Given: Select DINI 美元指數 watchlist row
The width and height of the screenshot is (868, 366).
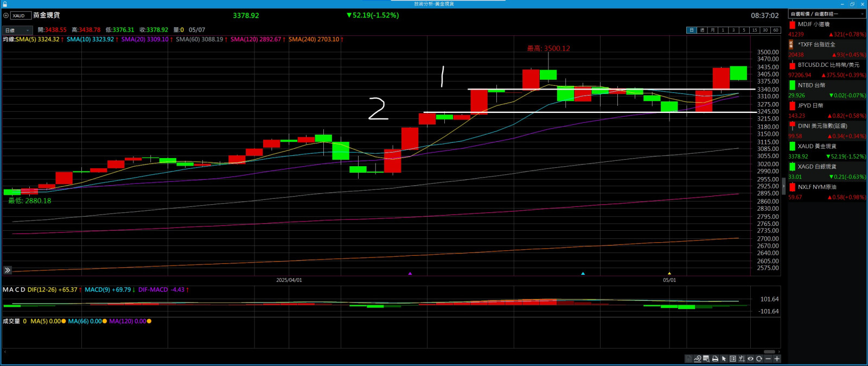Looking at the screenshot, I should click(x=827, y=131).
